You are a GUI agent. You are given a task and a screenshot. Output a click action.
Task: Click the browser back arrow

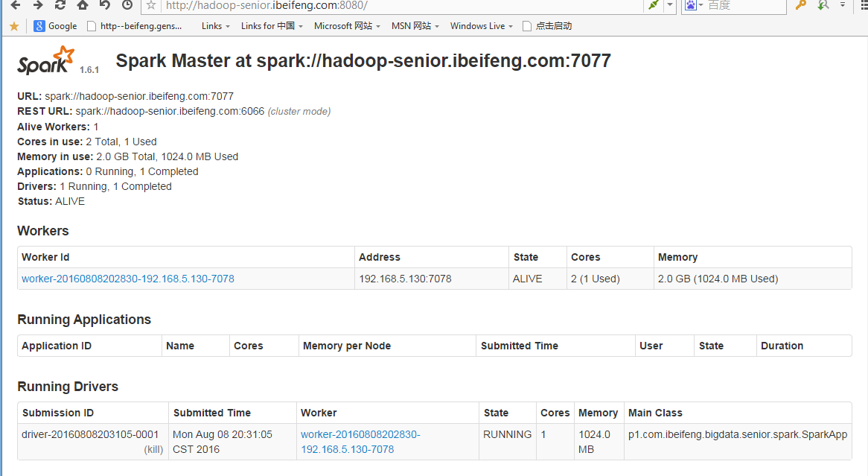coord(15,5)
